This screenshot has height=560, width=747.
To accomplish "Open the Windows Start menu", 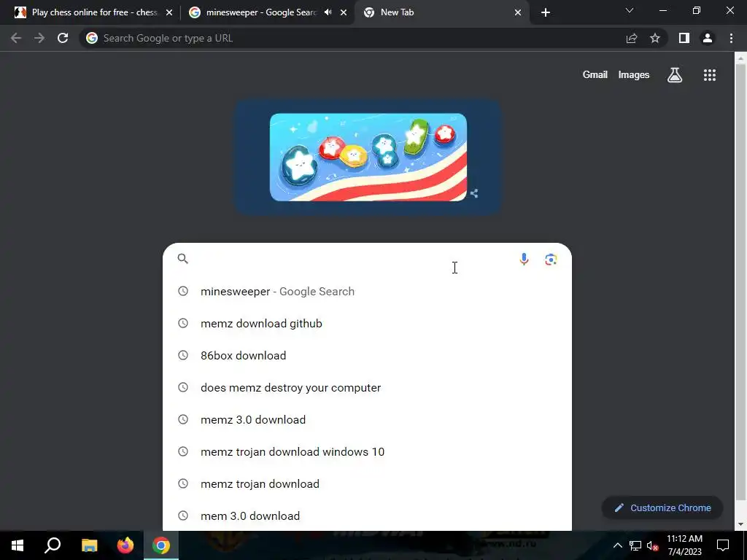I will pyautogui.click(x=18, y=545).
